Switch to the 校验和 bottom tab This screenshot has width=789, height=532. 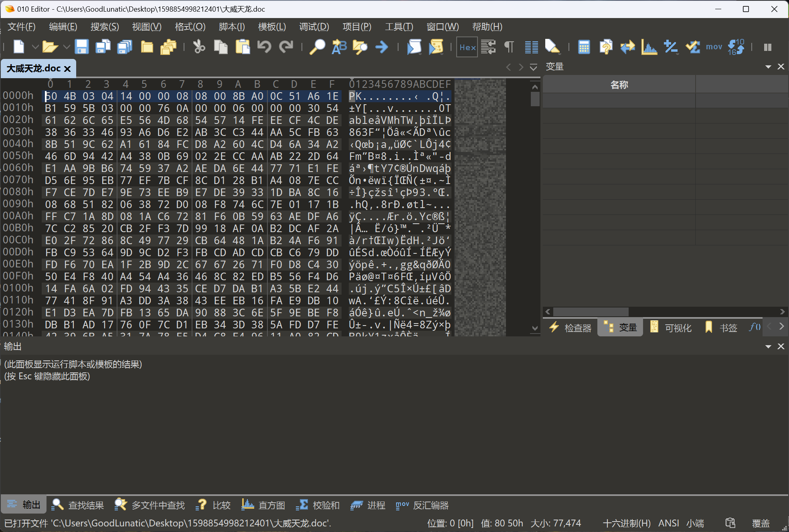318,505
